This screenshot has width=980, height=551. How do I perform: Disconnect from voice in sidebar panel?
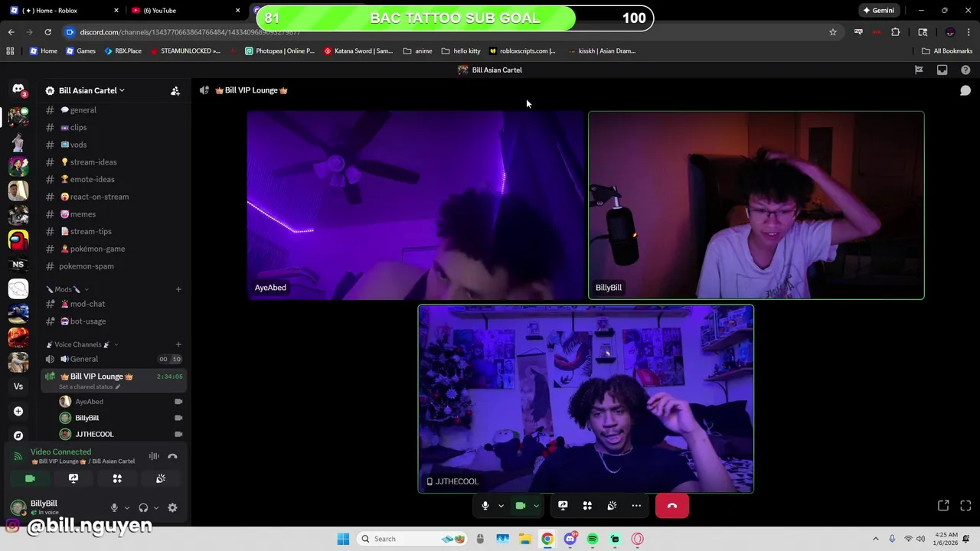pos(172,456)
